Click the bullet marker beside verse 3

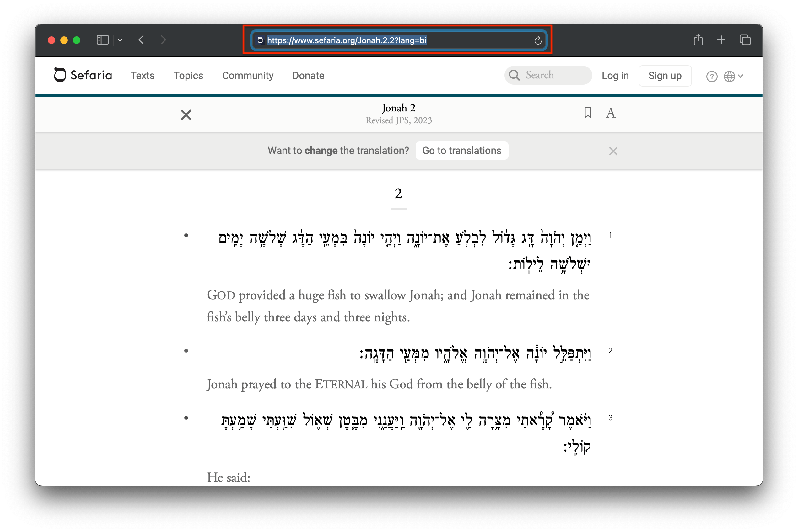click(186, 418)
